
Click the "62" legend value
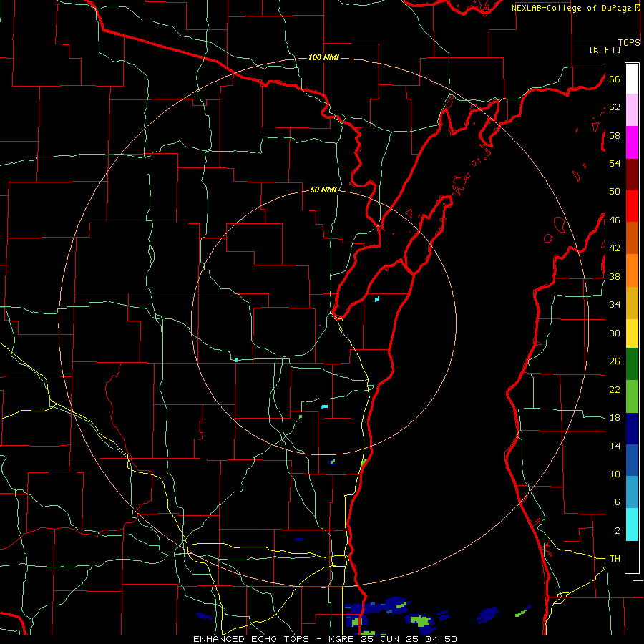coord(615,107)
